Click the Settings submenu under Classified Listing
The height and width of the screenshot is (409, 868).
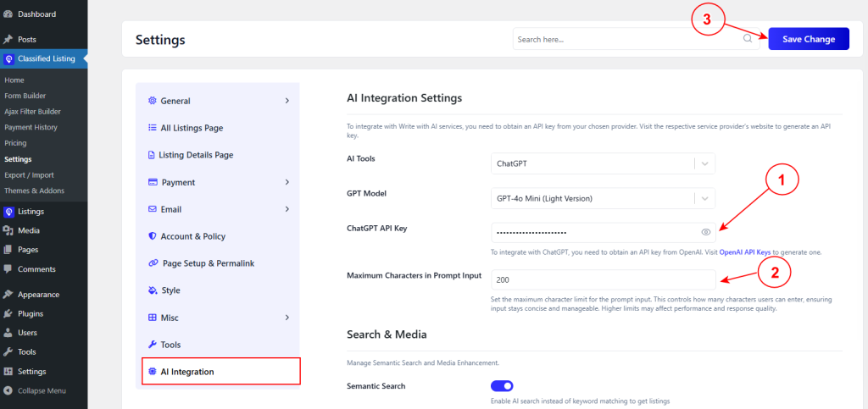pos(18,159)
